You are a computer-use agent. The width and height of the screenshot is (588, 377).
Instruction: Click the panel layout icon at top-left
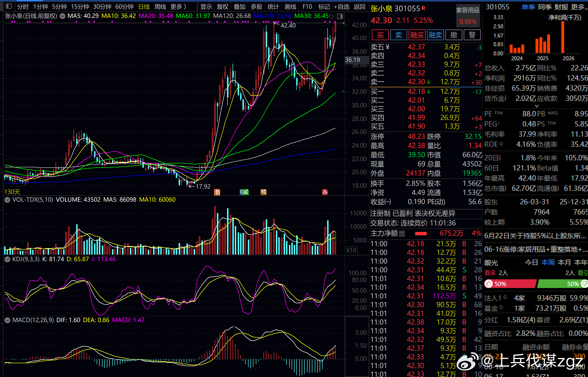point(9,6)
